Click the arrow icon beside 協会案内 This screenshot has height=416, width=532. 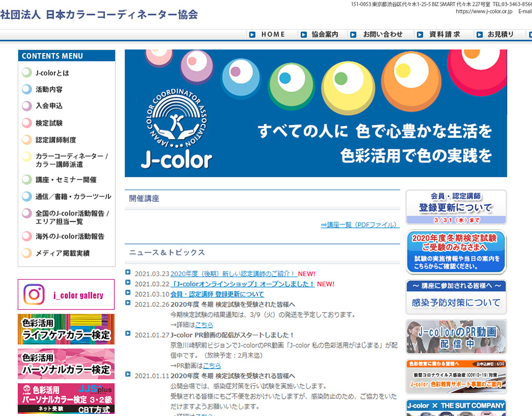(x=303, y=35)
